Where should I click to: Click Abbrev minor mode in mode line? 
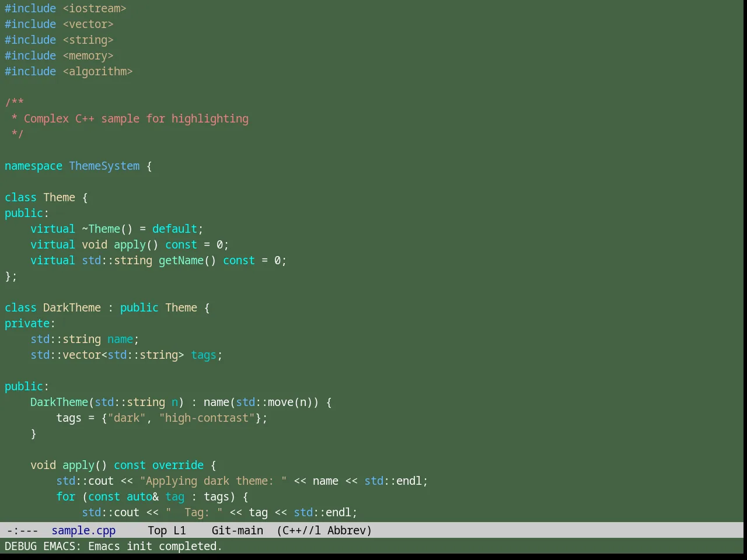click(x=349, y=530)
